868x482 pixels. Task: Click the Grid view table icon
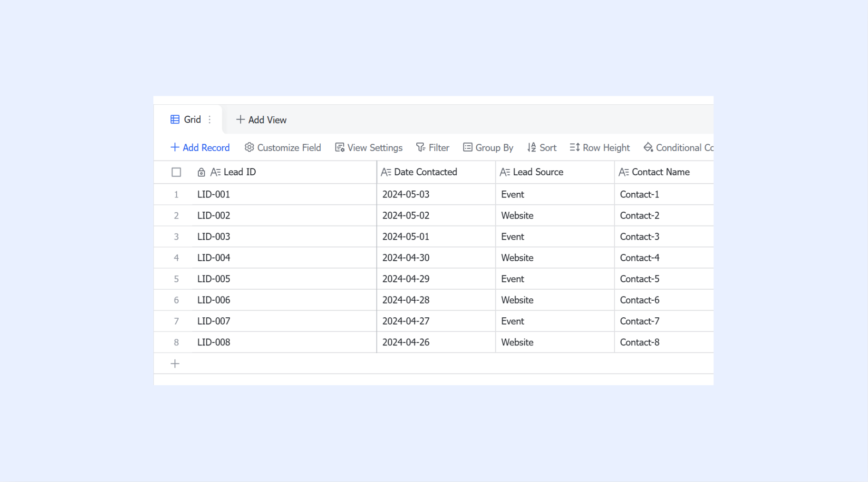pyautogui.click(x=175, y=119)
